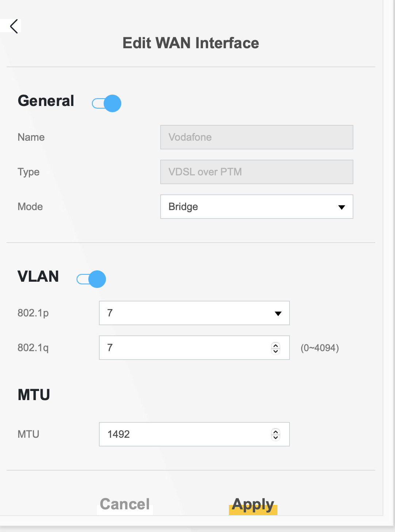Viewport: 395px width, 532px height.
Task: Disable the VLAN toggle switch
Action: (x=91, y=279)
